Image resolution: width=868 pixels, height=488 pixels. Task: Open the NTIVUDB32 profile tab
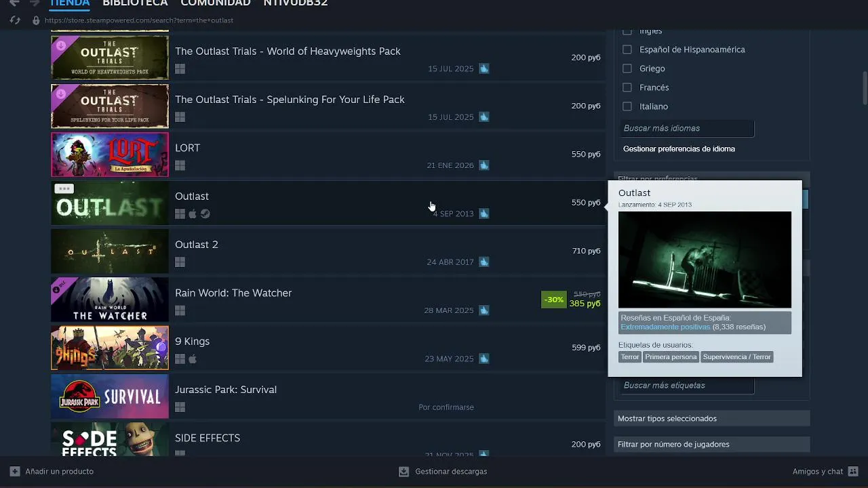click(296, 3)
